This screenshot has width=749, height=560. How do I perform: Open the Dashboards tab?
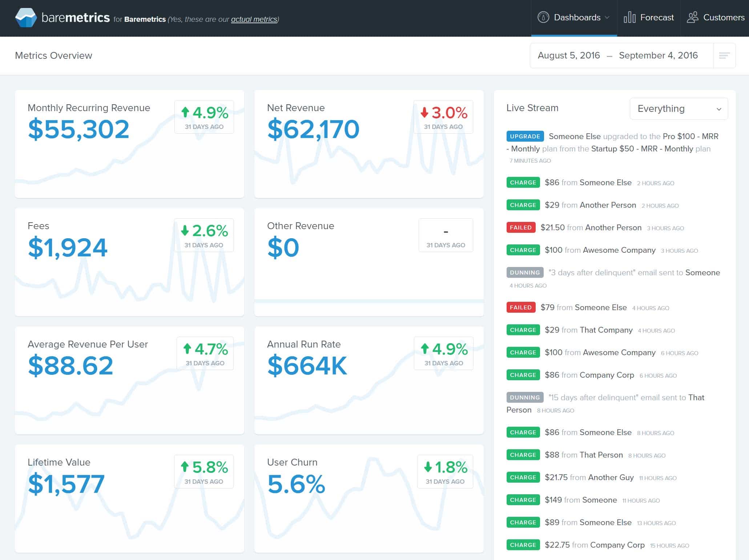tap(574, 17)
